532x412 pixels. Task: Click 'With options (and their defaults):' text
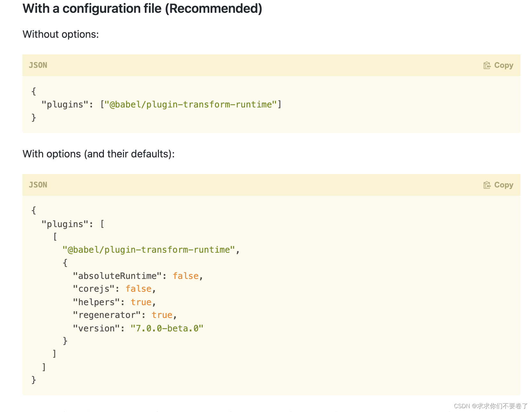(98, 154)
